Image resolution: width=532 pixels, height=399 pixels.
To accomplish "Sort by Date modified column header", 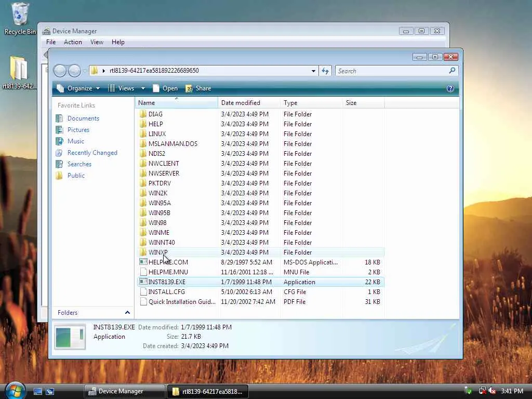I will pos(249,102).
